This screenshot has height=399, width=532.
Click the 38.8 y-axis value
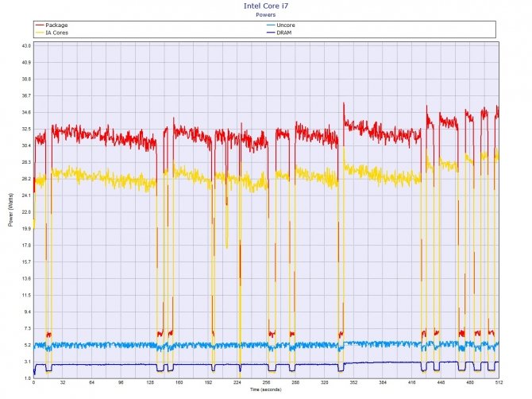27,79
